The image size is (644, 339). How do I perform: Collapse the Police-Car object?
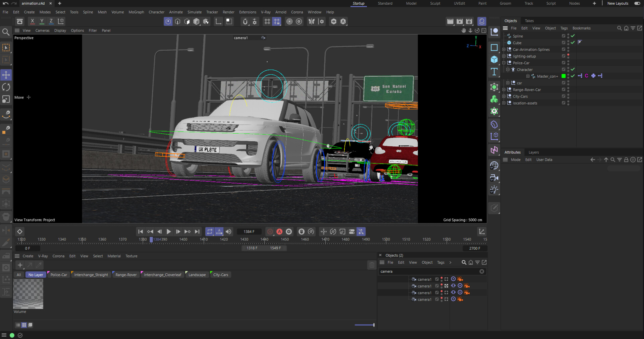[x=504, y=63]
